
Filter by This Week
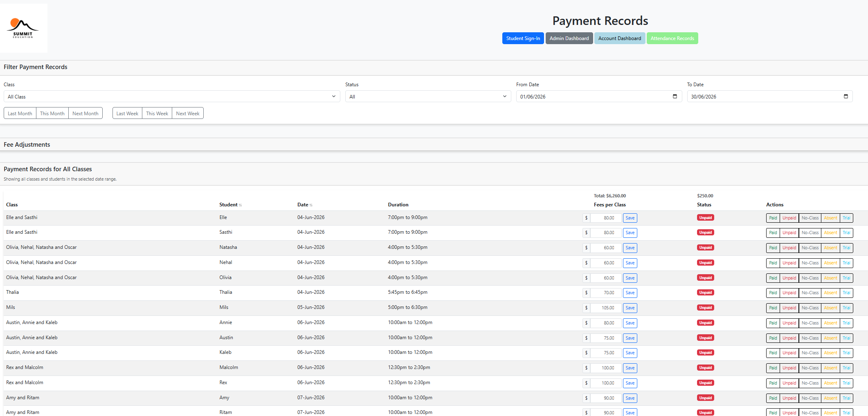click(x=157, y=113)
